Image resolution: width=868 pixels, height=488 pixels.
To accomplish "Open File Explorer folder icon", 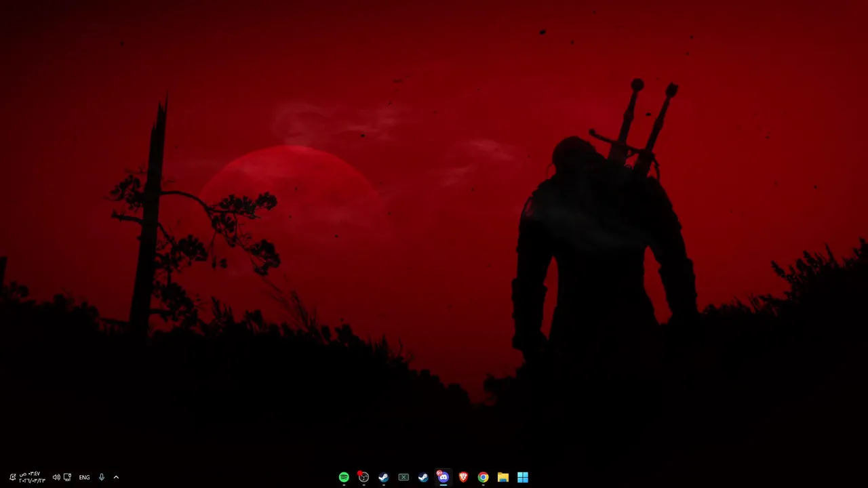I will [x=503, y=477].
